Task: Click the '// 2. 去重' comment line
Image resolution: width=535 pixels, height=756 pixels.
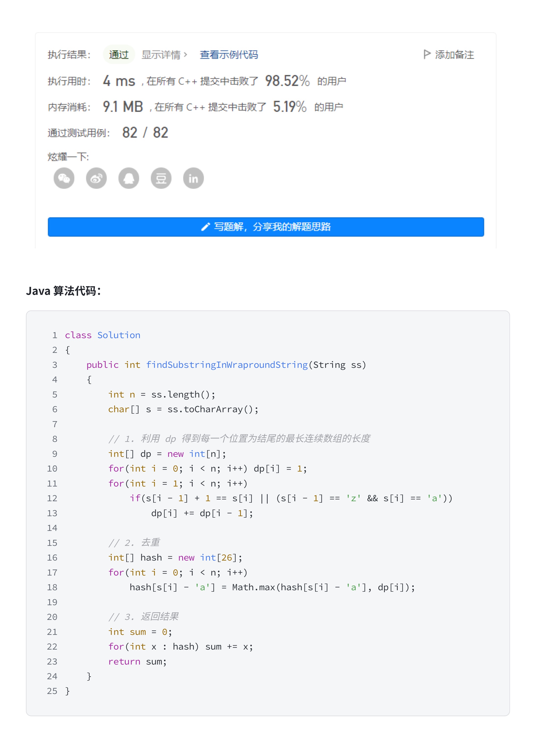Action: pos(134,543)
